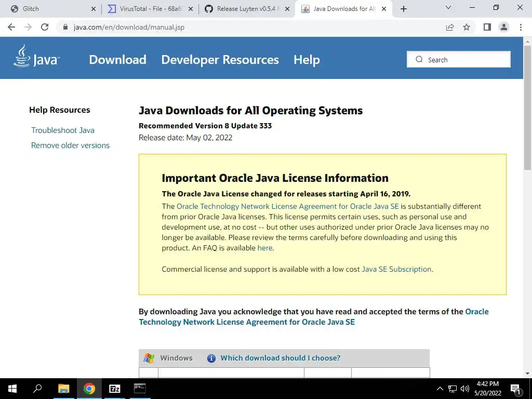
Task: Switch to the VirusTotal tab
Action: (148, 9)
